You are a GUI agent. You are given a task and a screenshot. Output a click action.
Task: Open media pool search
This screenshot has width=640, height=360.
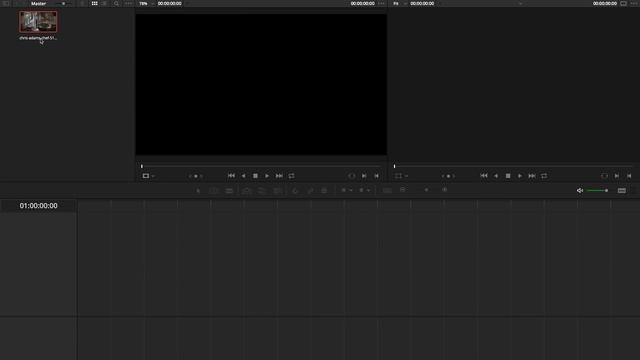point(116,3)
